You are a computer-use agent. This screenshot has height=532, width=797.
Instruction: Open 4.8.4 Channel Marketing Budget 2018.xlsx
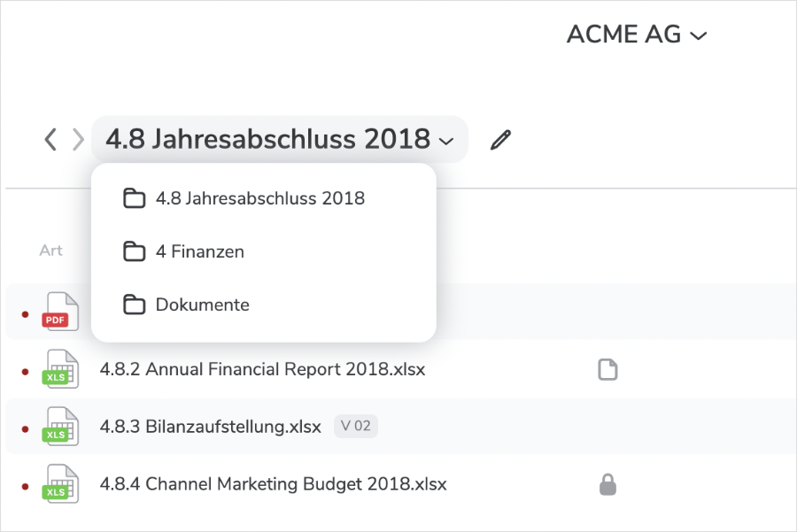(273, 484)
